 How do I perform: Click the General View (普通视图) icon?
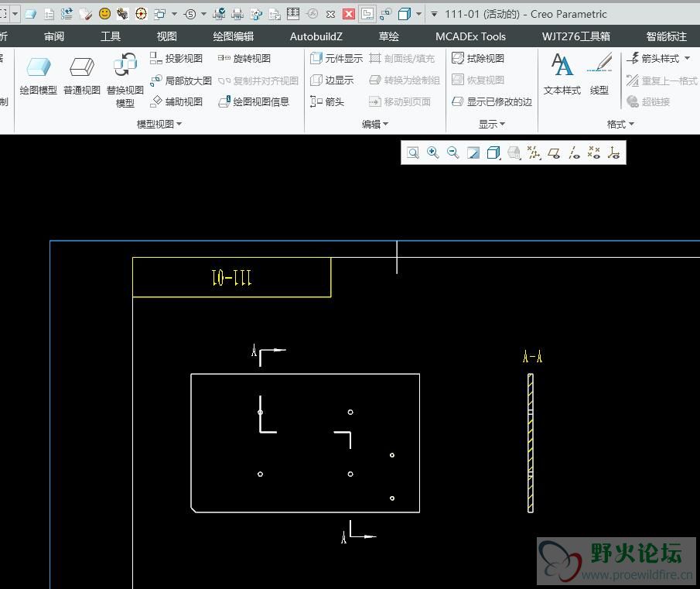pos(82,76)
